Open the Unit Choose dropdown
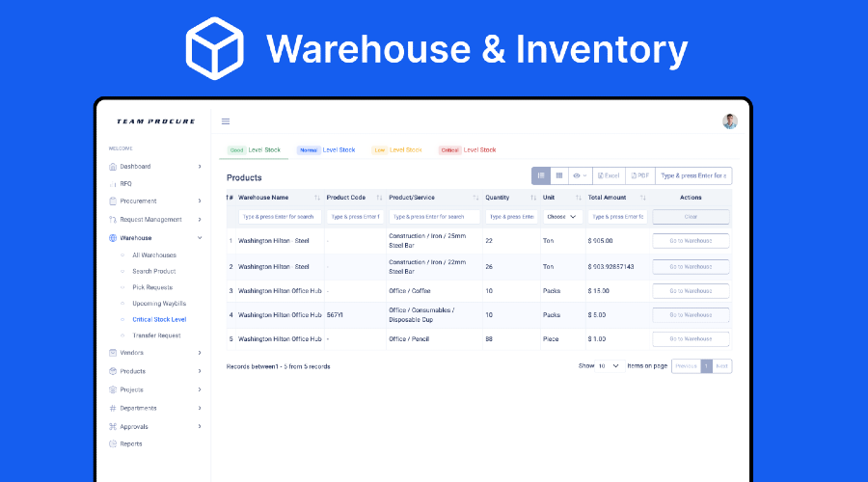Screen dimensions: 868x482 click(x=562, y=217)
